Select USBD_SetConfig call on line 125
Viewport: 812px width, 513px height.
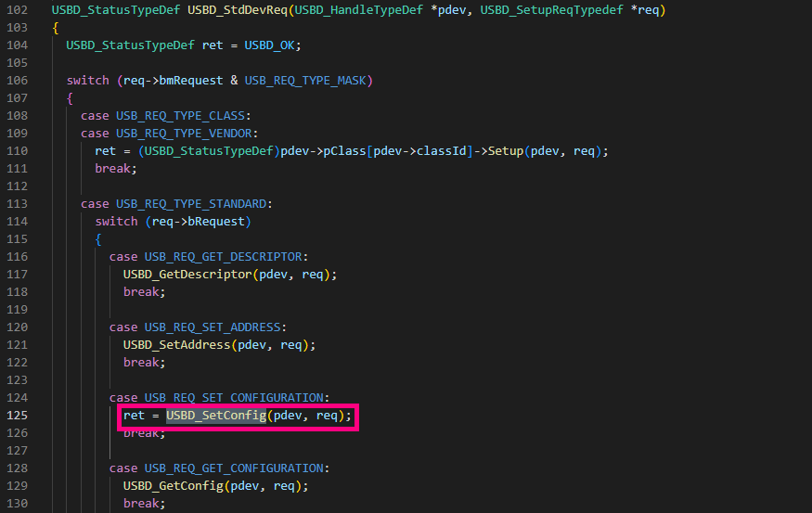pos(216,416)
